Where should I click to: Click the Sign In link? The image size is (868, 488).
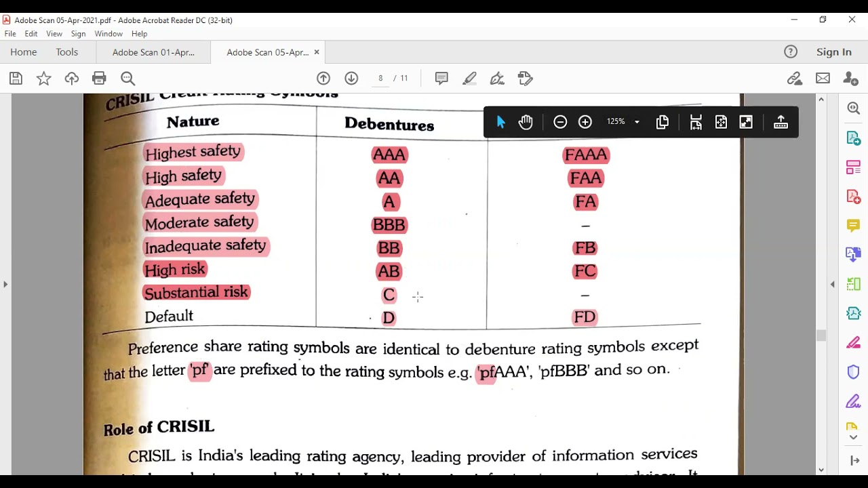pyautogui.click(x=834, y=52)
